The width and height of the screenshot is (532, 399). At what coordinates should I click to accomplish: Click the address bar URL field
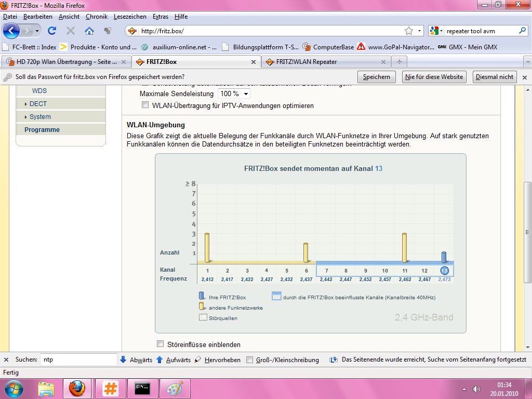271,31
